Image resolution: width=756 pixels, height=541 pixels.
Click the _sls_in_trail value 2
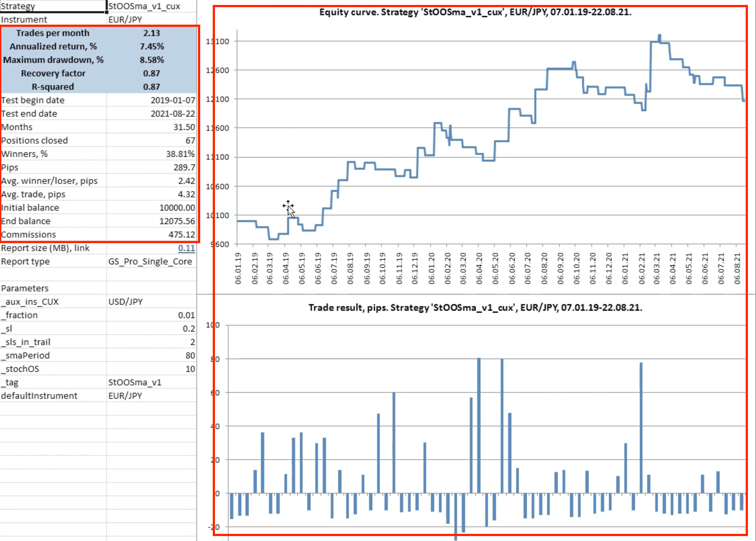(x=193, y=342)
